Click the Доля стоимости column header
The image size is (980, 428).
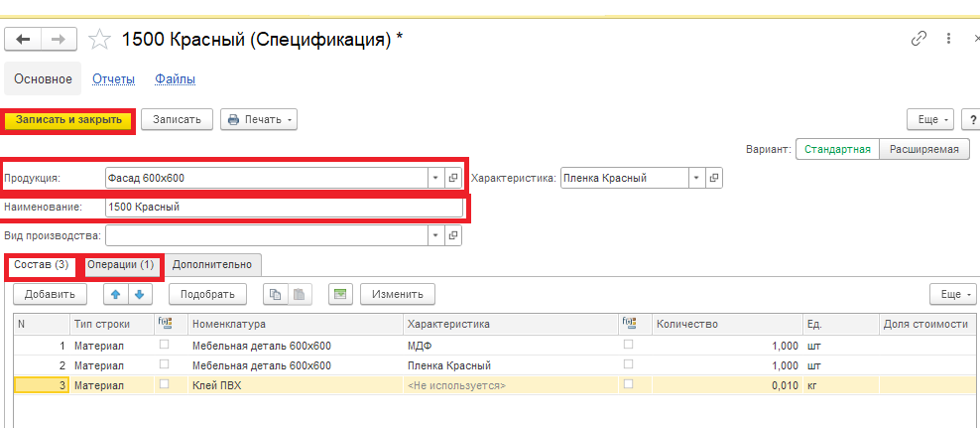pos(927,324)
